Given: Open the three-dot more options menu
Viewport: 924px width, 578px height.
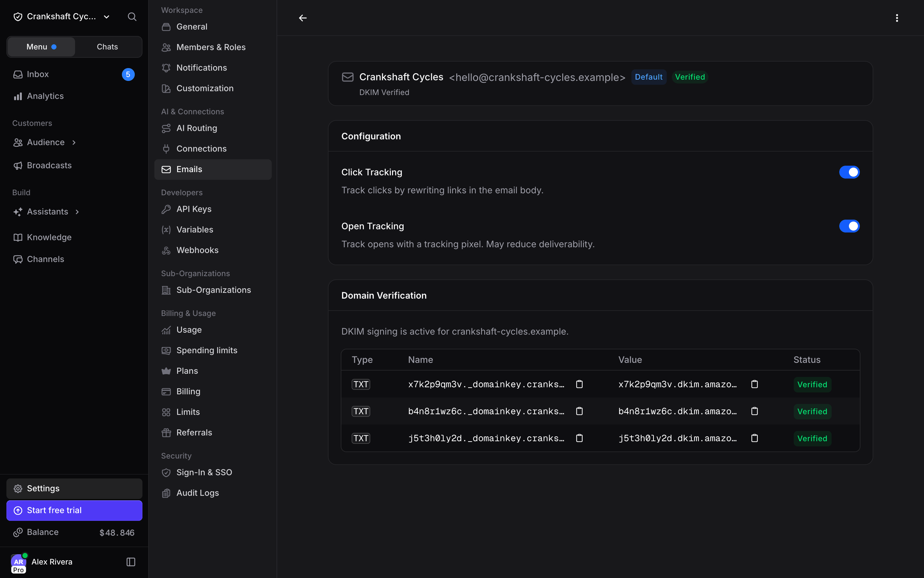Looking at the screenshot, I should coord(897,18).
